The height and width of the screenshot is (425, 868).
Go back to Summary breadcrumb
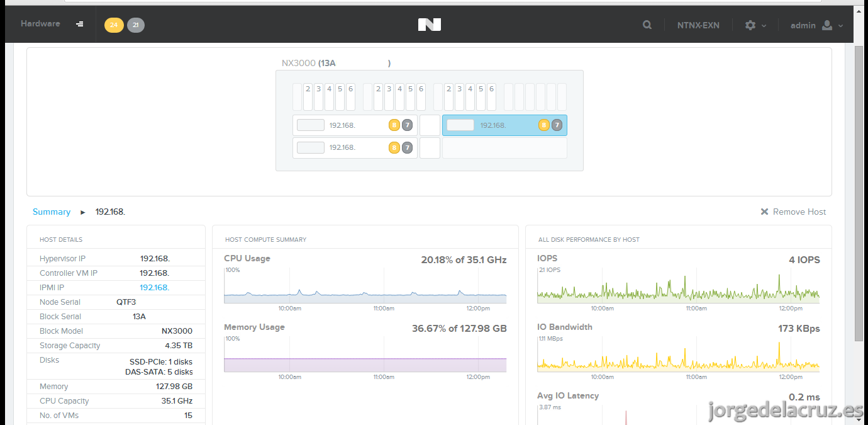52,212
